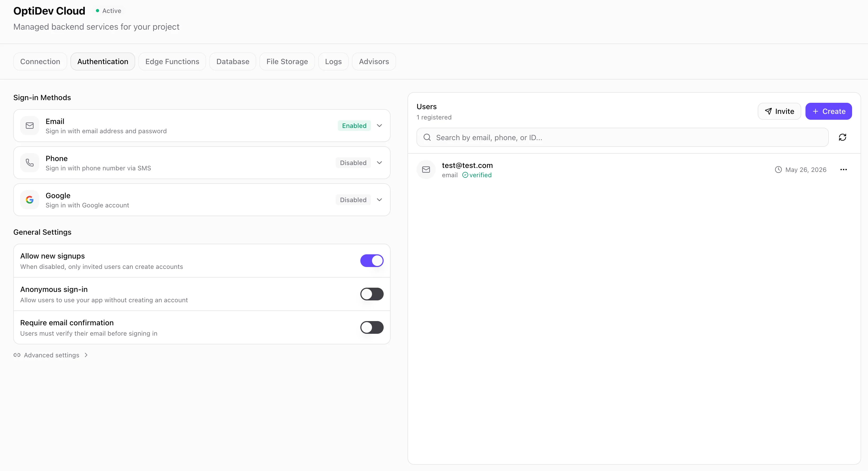Click the Enabled badge on Email

pyautogui.click(x=354, y=126)
